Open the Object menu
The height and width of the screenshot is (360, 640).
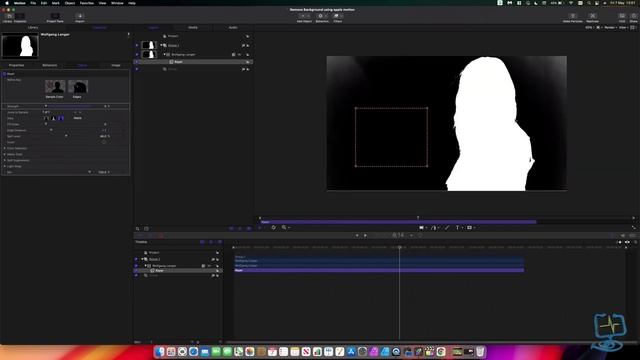click(70, 3)
